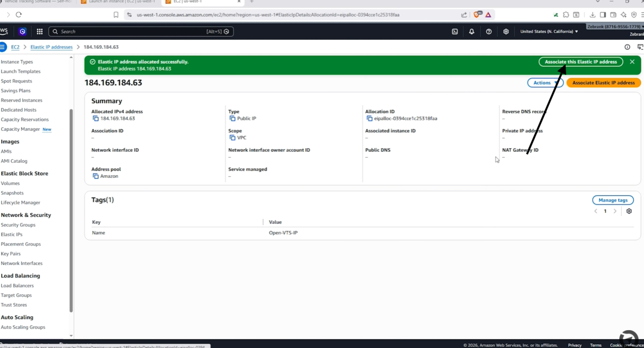This screenshot has height=348, width=644.
Task: Copy the Allocated IPv4 address 184.169.184.63
Action: click(x=95, y=118)
